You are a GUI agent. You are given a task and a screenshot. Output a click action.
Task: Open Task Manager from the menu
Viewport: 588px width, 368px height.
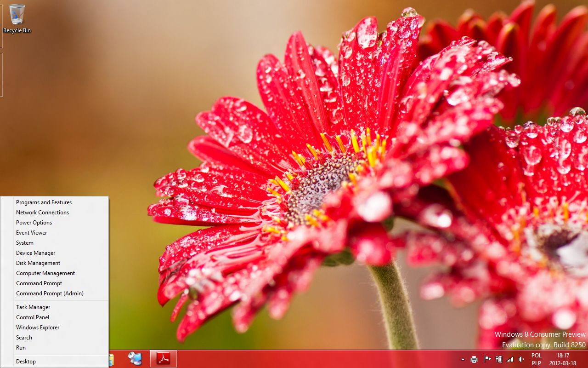click(x=55, y=307)
